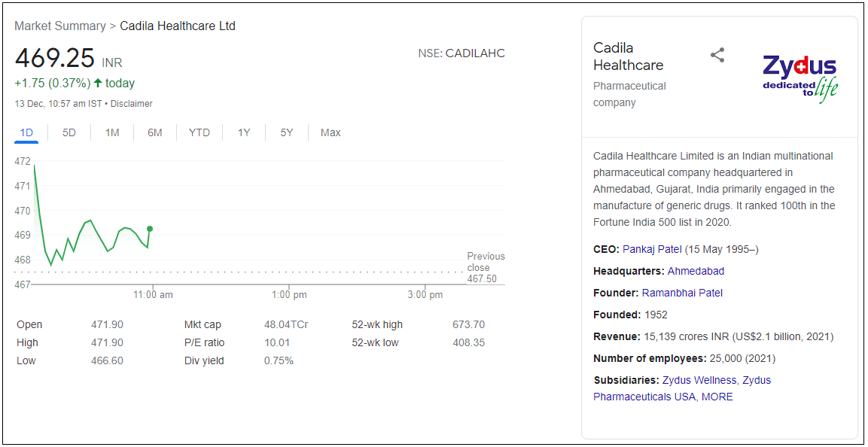The image size is (868, 447).
Task: Click the 472 y-axis label
Action: click(22, 162)
